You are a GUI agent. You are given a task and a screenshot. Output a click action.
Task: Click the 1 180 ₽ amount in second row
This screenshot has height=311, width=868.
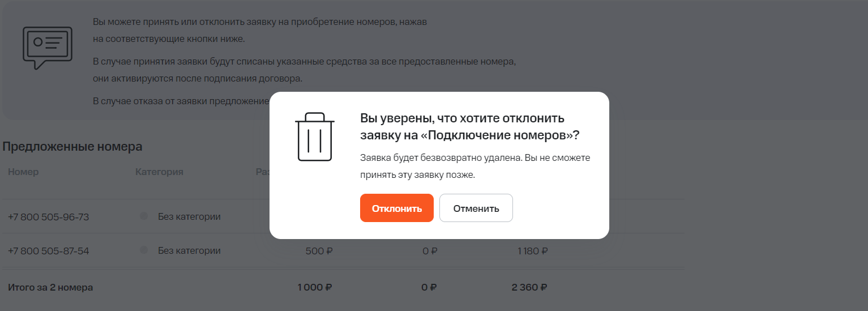click(532, 251)
